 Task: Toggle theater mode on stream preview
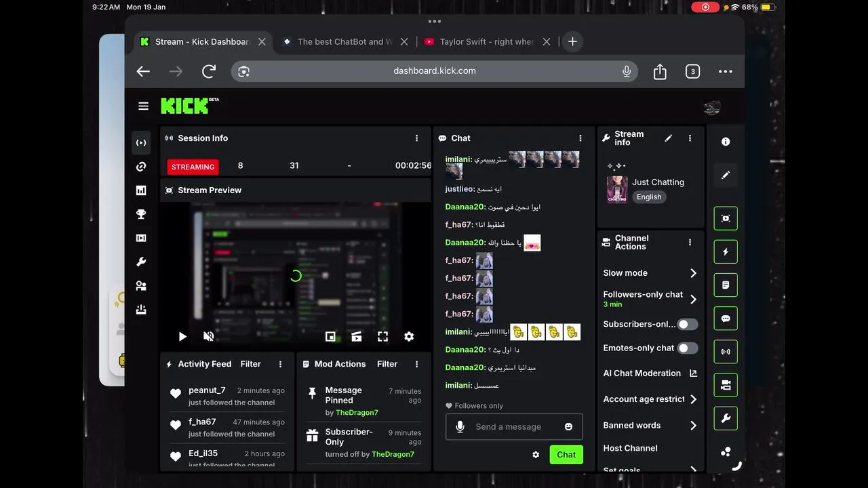pyautogui.click(x=356, y=336)
